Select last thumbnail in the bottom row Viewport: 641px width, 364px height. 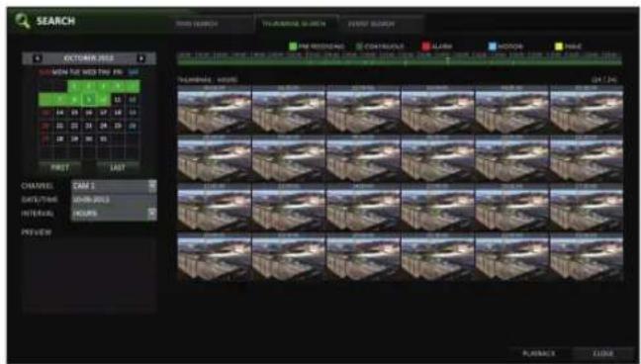coord(587,257)
